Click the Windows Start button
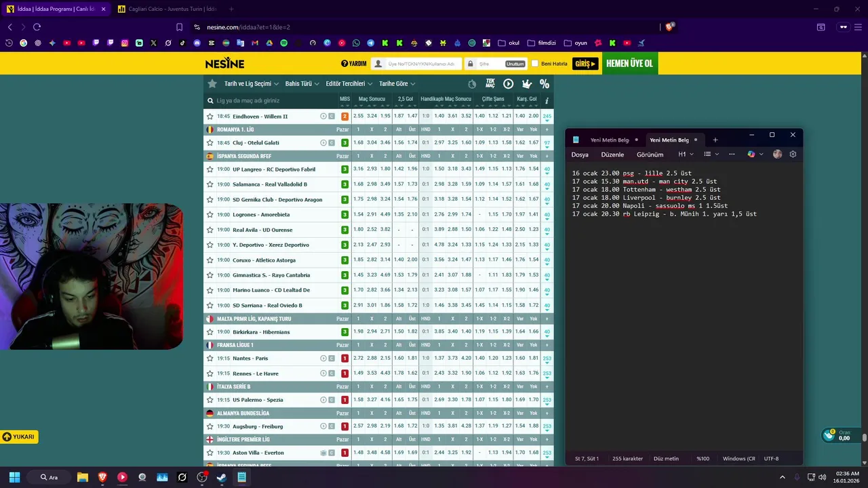 click(14, 477)
